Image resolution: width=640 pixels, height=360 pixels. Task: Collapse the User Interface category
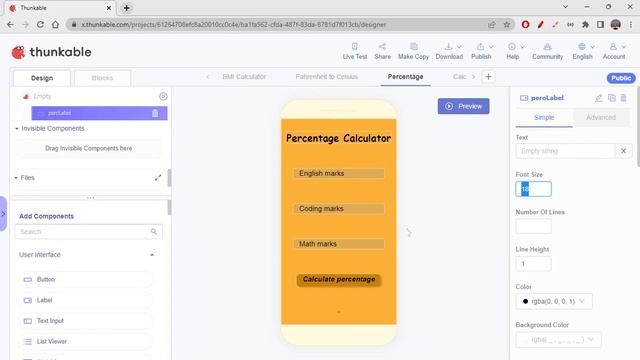click(x=152, y=255)
